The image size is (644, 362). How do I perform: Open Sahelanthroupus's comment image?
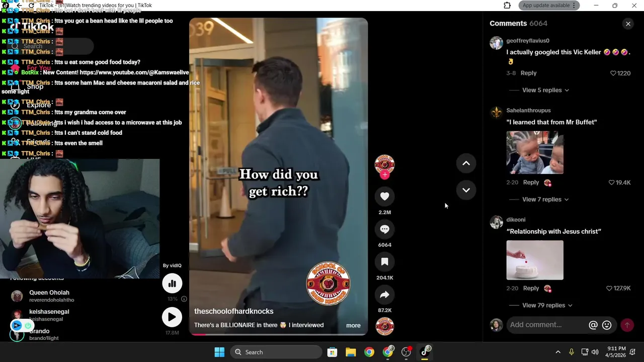(x=535, y=153)
